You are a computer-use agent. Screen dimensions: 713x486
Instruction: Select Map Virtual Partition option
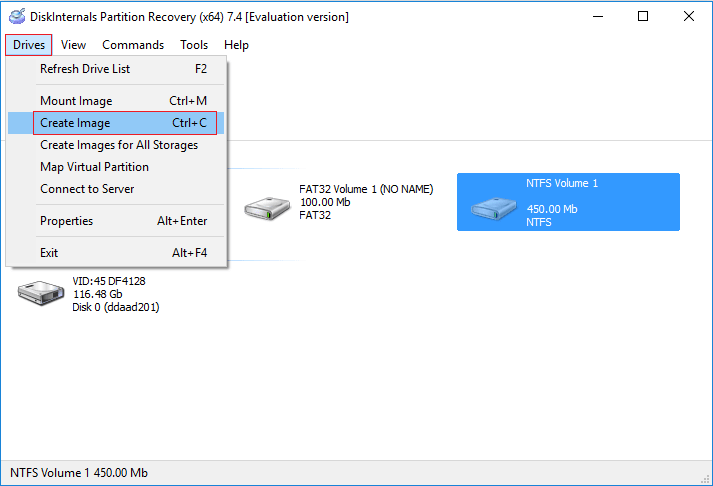pyautogui.click(x=94, y=167)
